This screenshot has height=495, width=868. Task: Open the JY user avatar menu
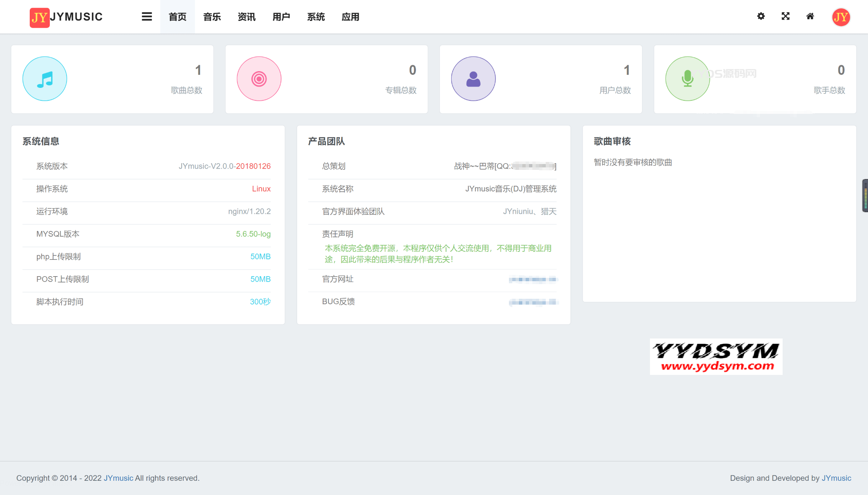click(841, 17)
